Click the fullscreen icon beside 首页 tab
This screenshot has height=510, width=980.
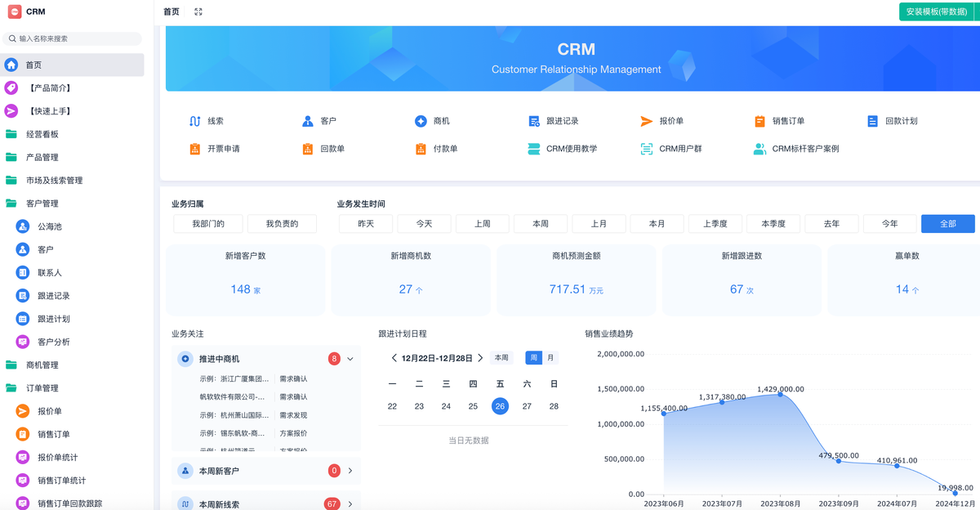point(198,11)
